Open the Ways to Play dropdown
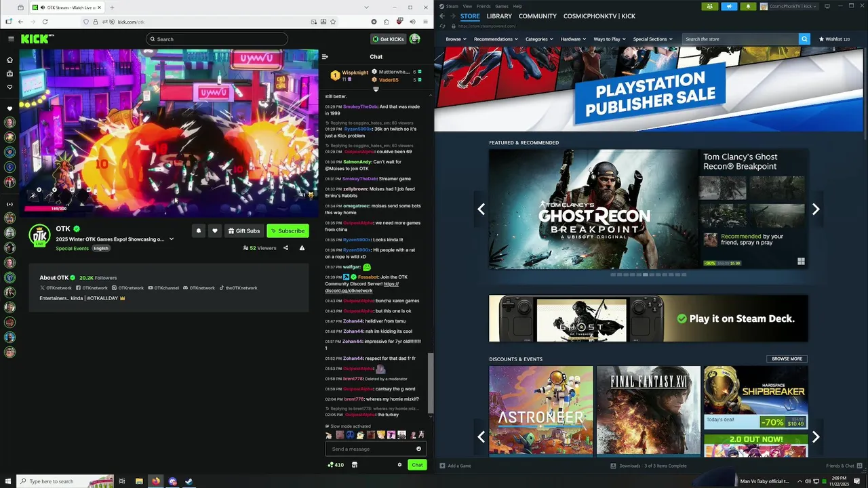The width and height of the screenshot is (868, 488). (x=610, y=39)
